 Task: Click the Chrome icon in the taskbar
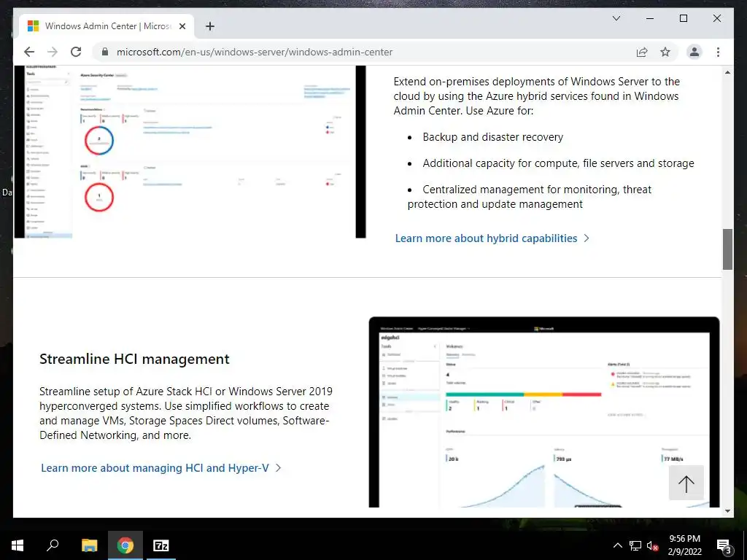tap(125, 545)
